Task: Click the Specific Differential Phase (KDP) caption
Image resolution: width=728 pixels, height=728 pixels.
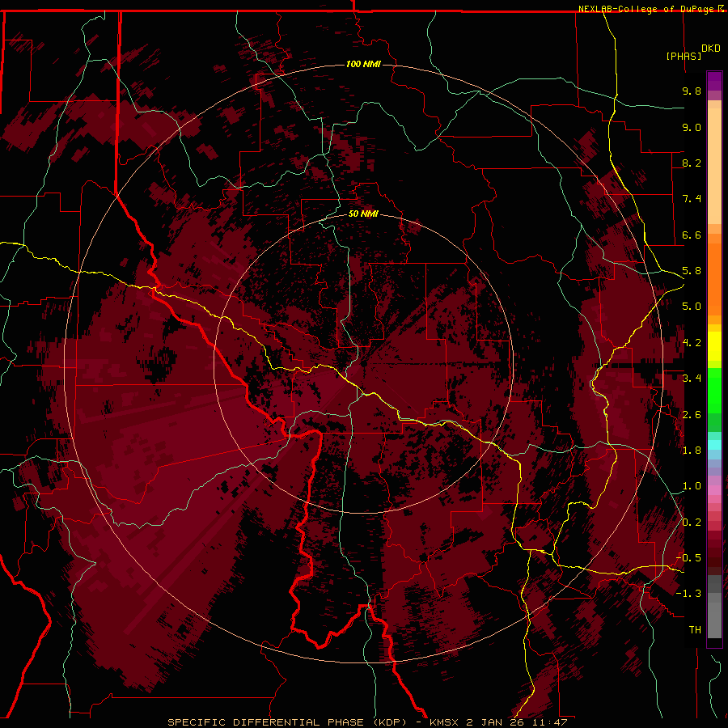Action: 287,722
